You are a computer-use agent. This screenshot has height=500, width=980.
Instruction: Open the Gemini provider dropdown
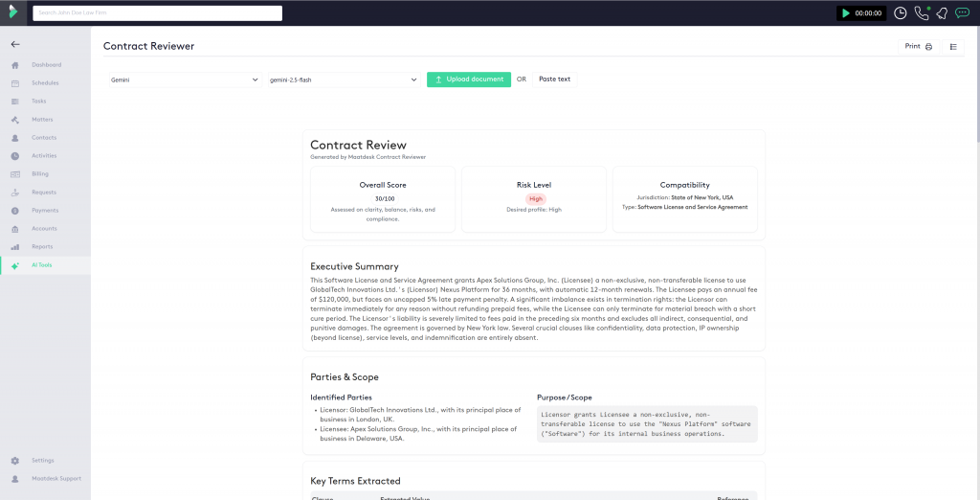click(185, 80)
